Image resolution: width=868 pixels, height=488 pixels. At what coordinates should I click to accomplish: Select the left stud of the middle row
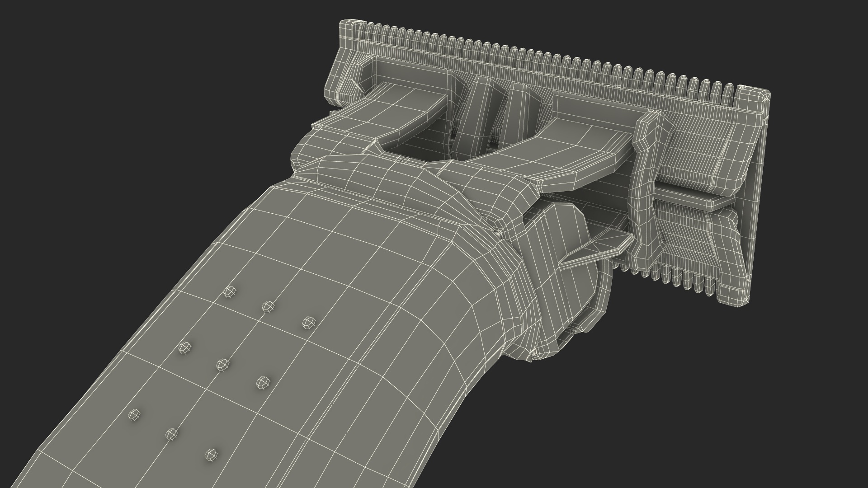(184, 348)
